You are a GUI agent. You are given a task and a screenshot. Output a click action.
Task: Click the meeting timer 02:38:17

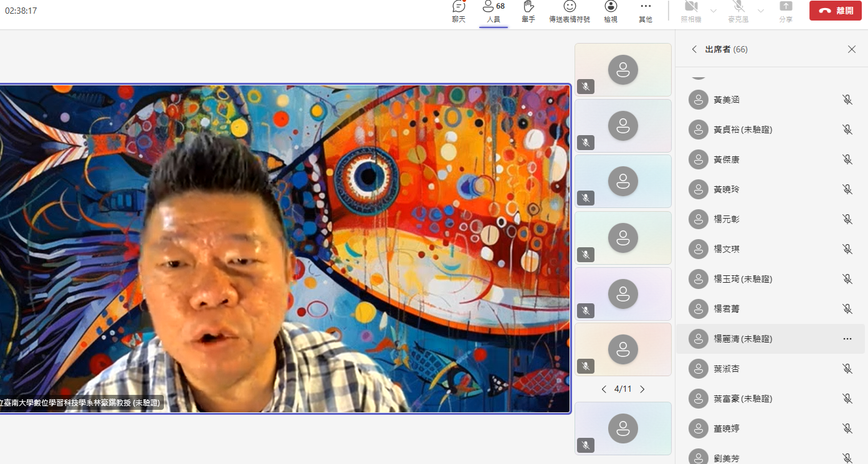pos(21,11)
